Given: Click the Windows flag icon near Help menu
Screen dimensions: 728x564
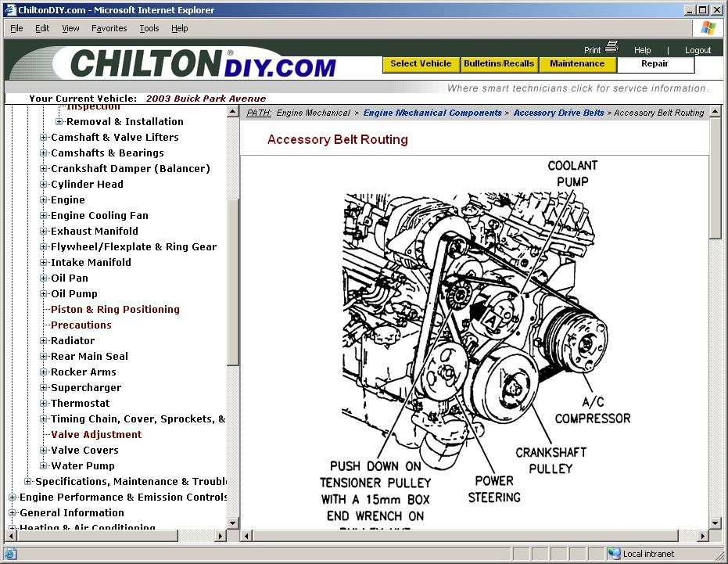Looking at the screenshot, I should (x=708, y=28).
